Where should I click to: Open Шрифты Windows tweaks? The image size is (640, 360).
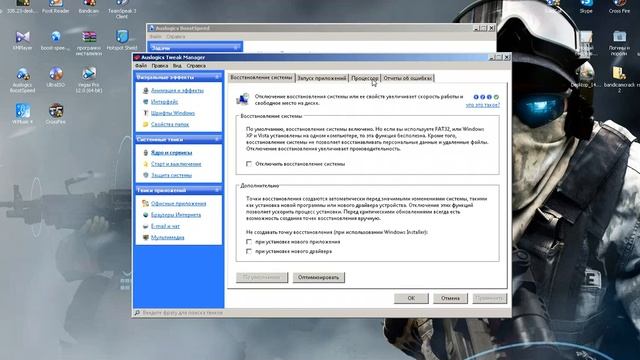click(x=173, y=113)
